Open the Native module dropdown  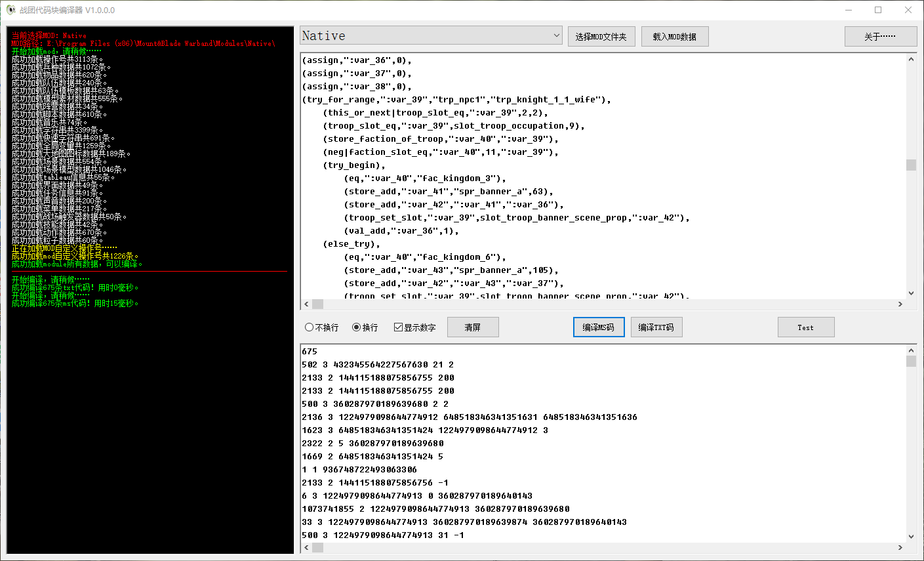click(x=432, y=35)
